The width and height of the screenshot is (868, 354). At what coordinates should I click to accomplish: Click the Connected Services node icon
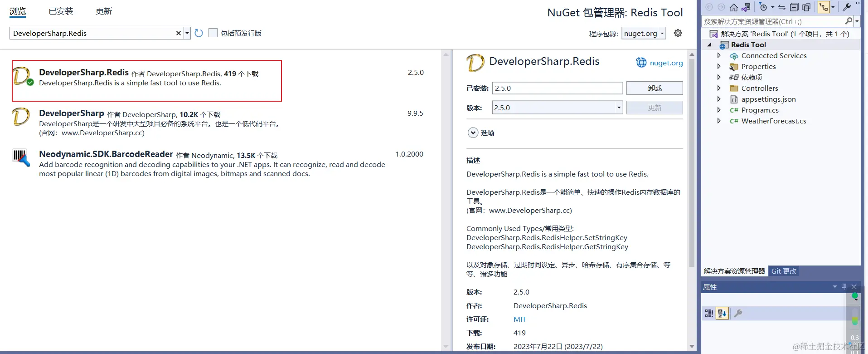[734, 56]
